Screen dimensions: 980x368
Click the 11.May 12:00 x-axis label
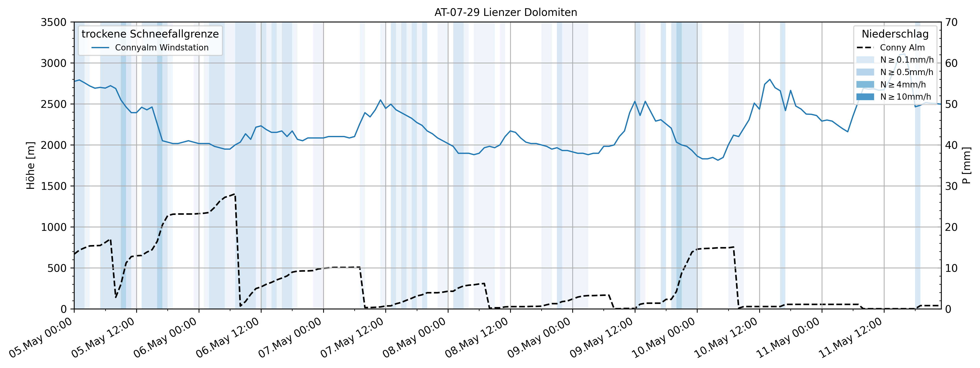[850, 338]
